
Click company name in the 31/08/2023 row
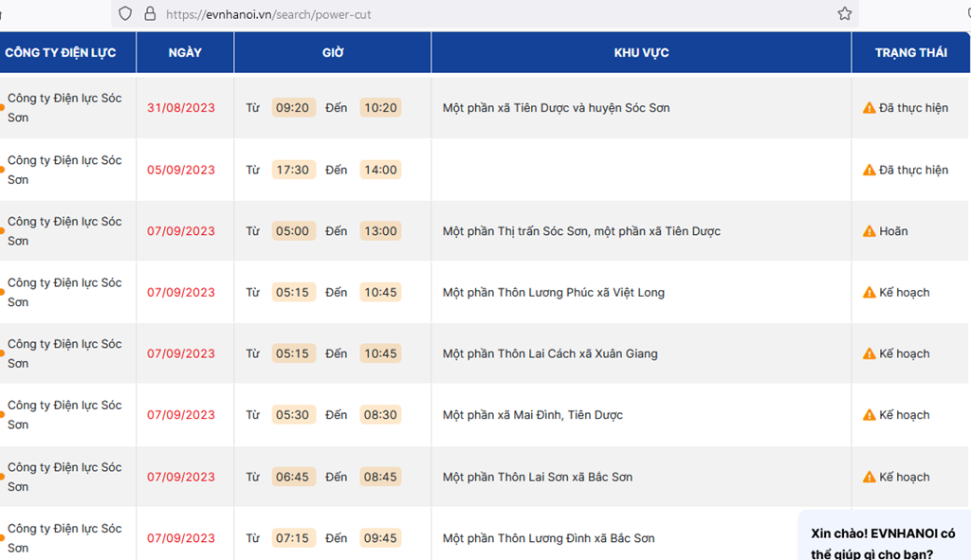point(64,108)
